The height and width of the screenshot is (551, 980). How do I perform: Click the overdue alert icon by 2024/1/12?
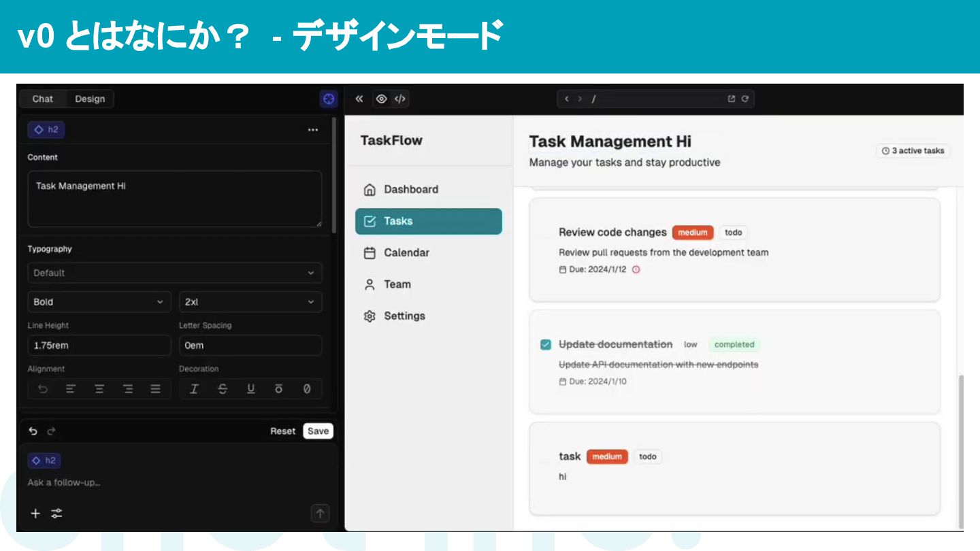click(x=636, y=269)
